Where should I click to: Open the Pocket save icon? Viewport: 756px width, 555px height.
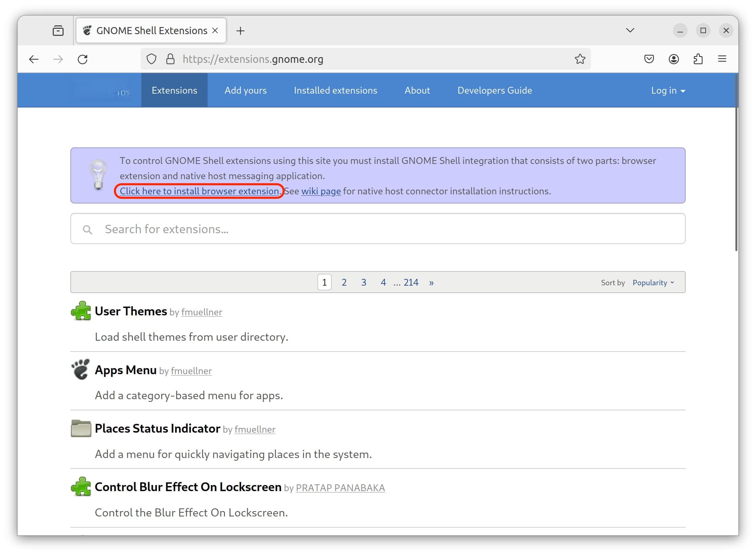(649, 59)
